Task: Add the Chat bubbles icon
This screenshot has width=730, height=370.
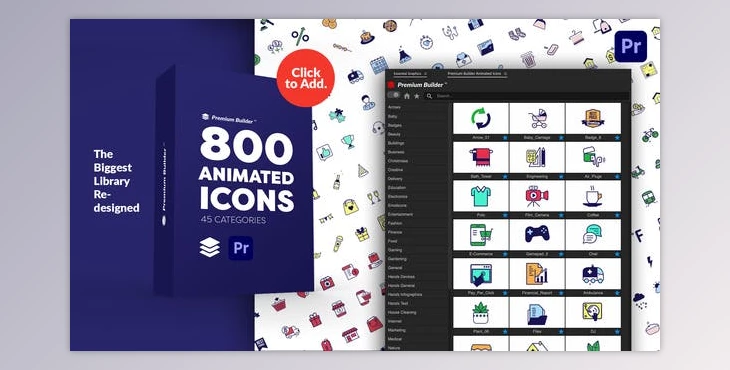Action: click(593, 235)
